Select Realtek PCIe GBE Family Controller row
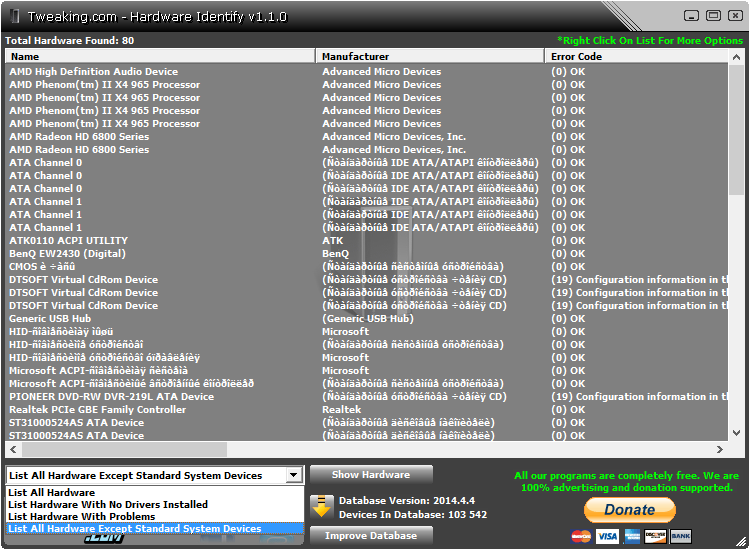Image resolution: width=750 pixels, height=550 pixels. [367, 409]
